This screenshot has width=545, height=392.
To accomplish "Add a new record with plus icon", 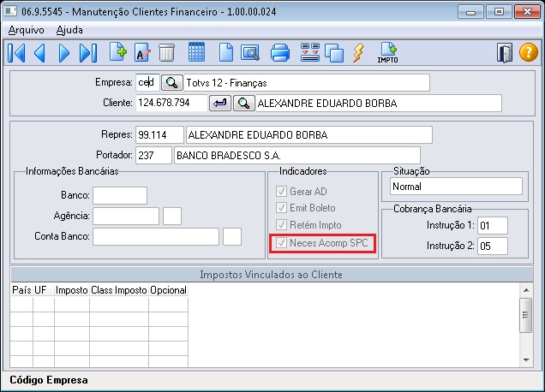I will [118, 52].
